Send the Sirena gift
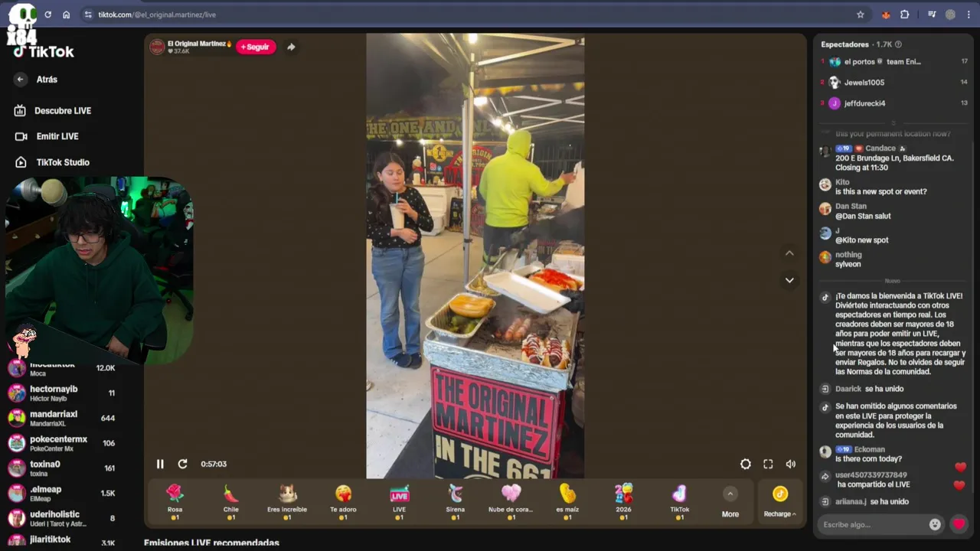Image resolution: width=980 pixels, height=551 pixels. 455,502
